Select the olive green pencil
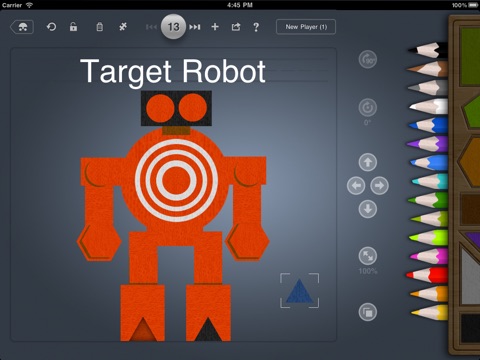The height and width of the screenshot is (360, 480). [429, 219]
